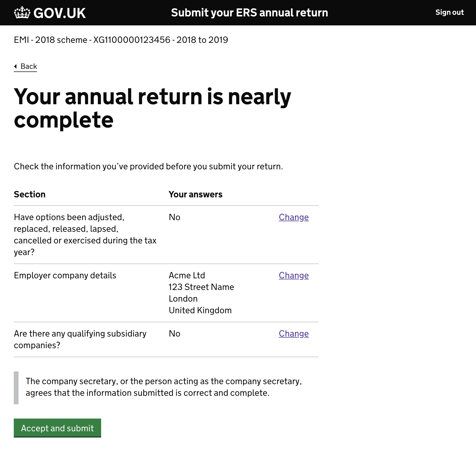
Task: Click the grey inset bar beside declaration
Action: click(x=16, y=388)
